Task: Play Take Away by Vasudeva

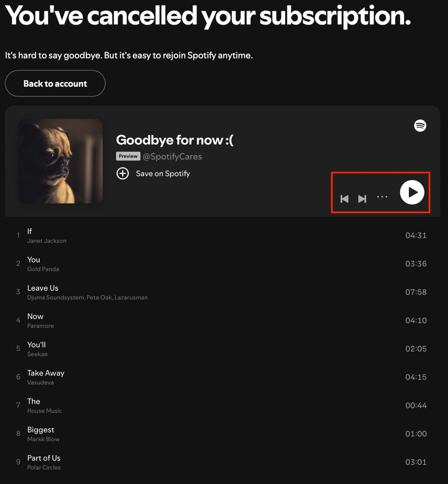Action: (x=46, y=373)
